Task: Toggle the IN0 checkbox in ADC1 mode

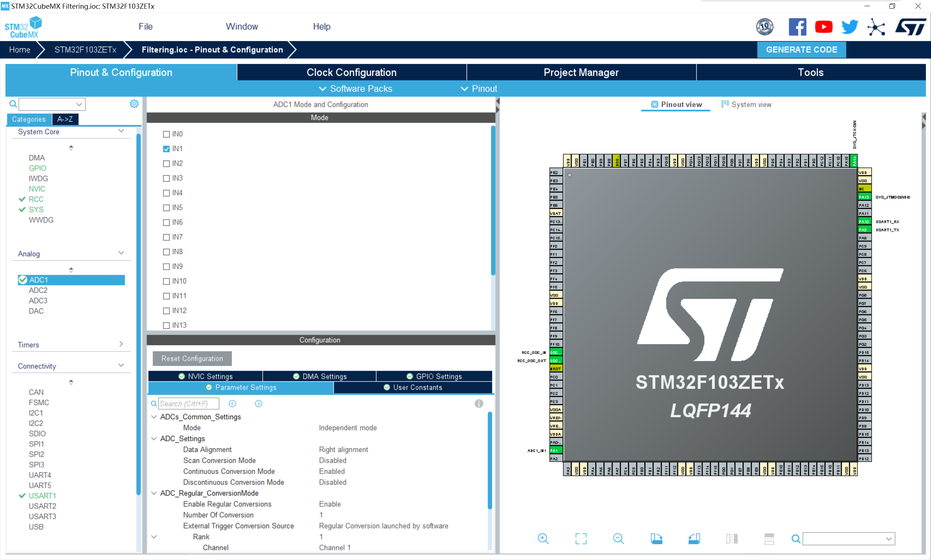Action: (x=166, y=133)
